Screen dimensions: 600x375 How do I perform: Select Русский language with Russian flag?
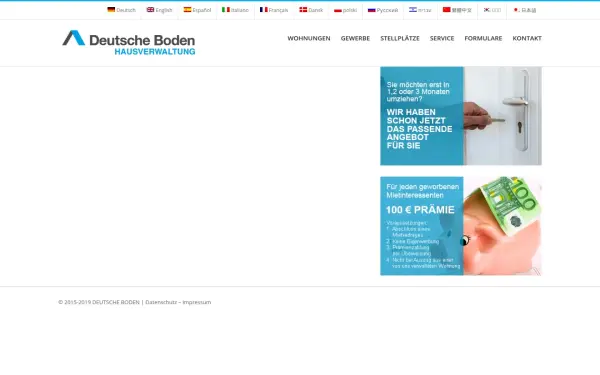pyautogui.click(x=383, y=10)
